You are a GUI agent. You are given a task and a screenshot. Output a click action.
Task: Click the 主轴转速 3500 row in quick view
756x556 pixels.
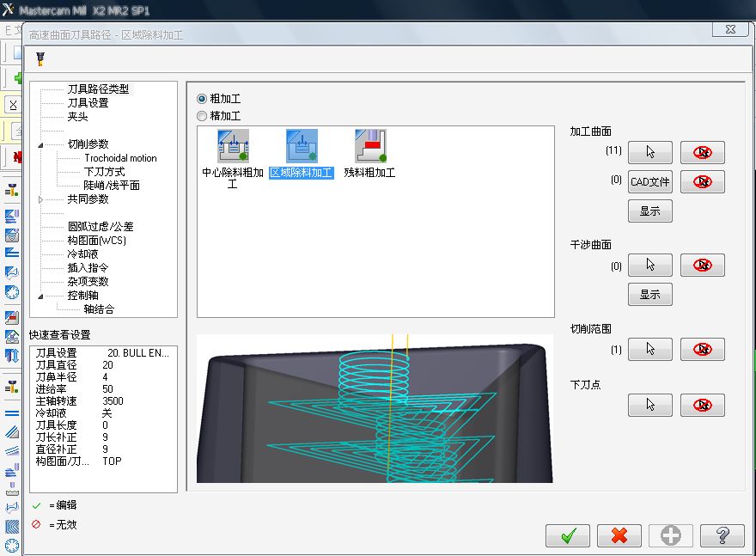(x=80, y=401)
